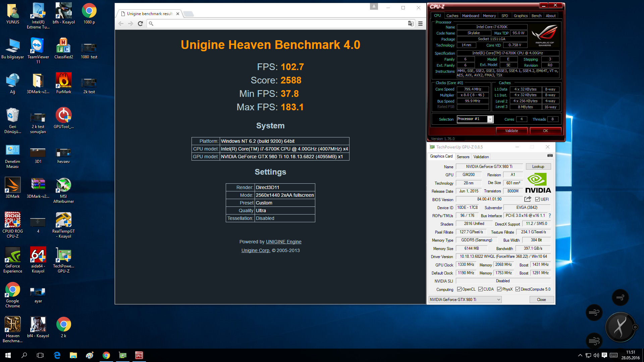Open Intel Extreme Tuning desktop icon
644x362 pixels.
point(38,16)
